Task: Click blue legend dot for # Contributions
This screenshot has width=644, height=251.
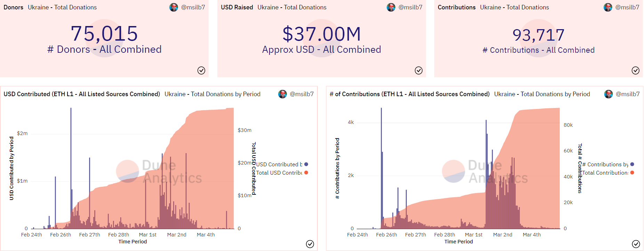Action: (632, 164)
